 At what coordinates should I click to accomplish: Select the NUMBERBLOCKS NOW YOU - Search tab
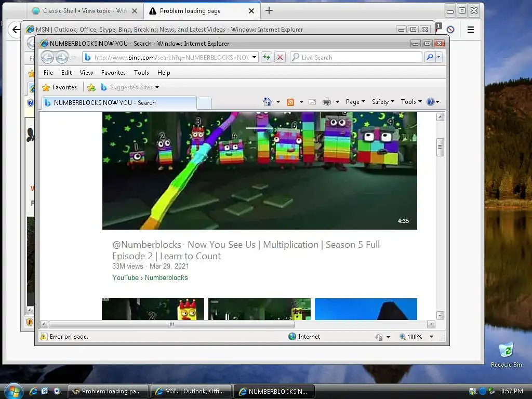(x=119, y=103)
